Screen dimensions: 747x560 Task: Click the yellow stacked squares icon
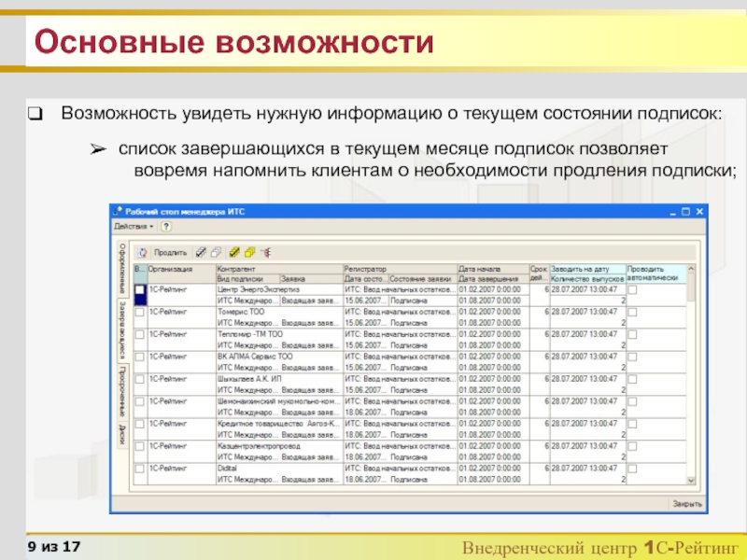[249, 253]
